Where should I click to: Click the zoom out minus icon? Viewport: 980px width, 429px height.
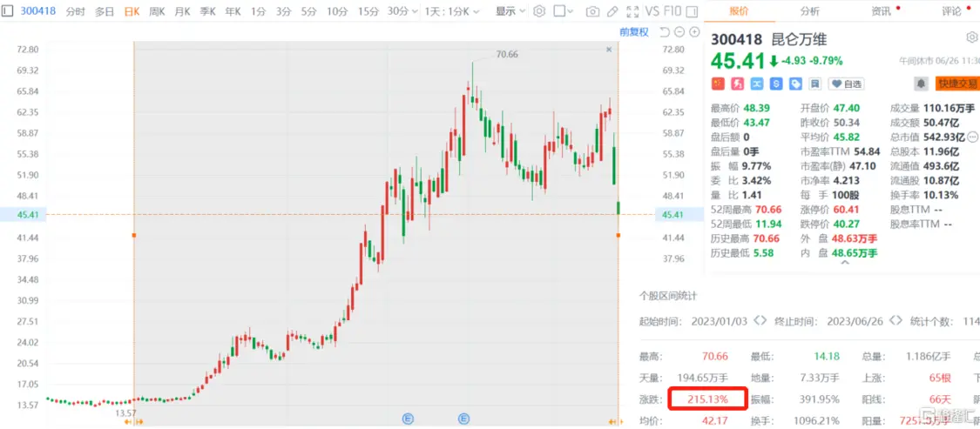[x=679, y=31]
